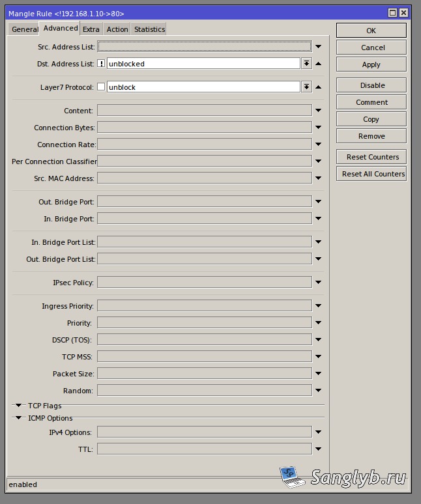Click the Content input box
Screen dimensions: 421x504
[x=205, y=110]
